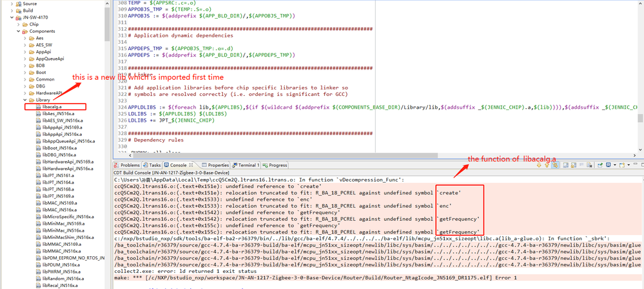The image size is (644, 289).
Task: Expand the AppApi folder
Action: coord(24,52)
